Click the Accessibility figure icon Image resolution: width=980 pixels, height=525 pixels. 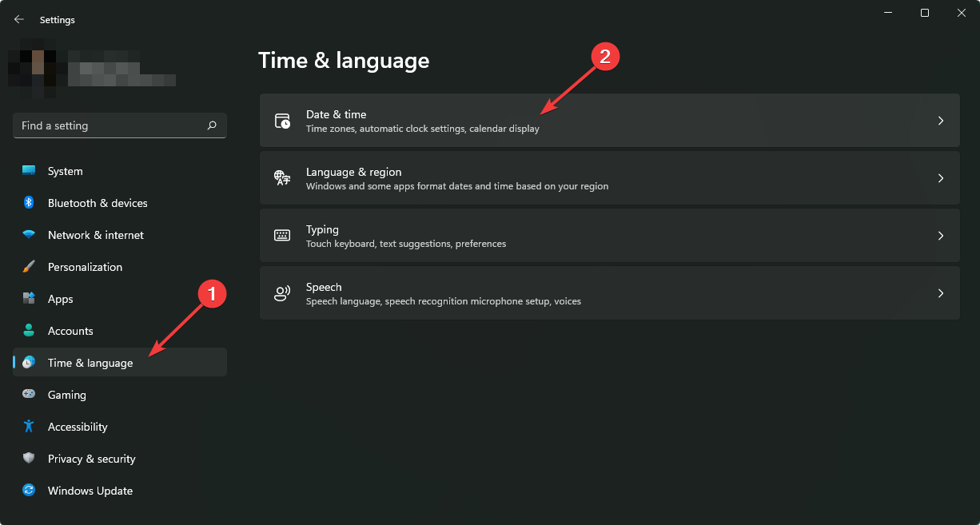point(29,427)
